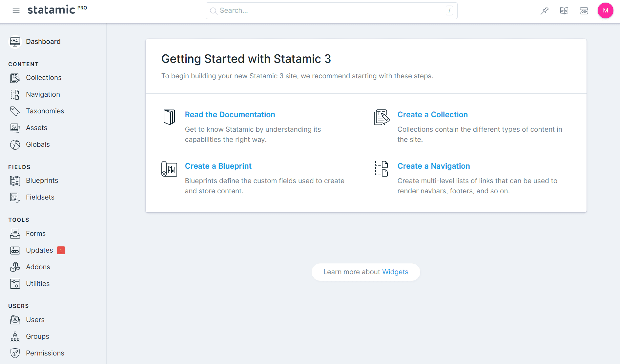This screenshot has width=620, height=364.
Task: Open the Assets section
Action: coord(36,128)
